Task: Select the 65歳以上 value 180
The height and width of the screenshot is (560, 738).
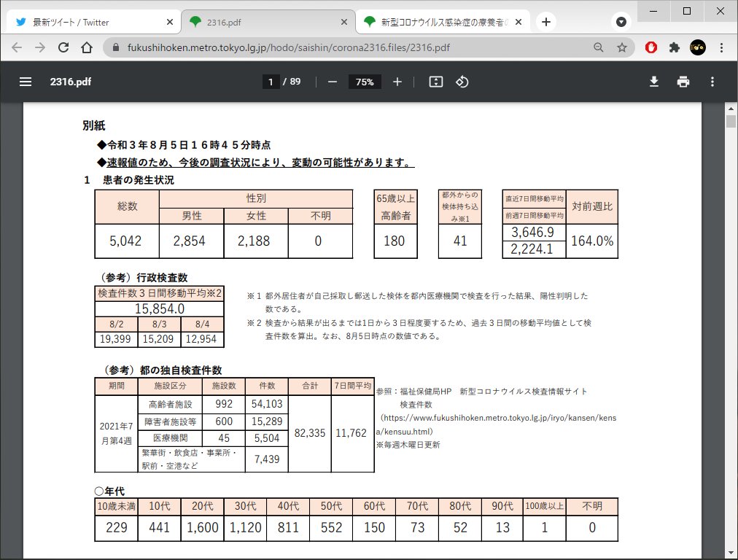Action: (395, 241)
